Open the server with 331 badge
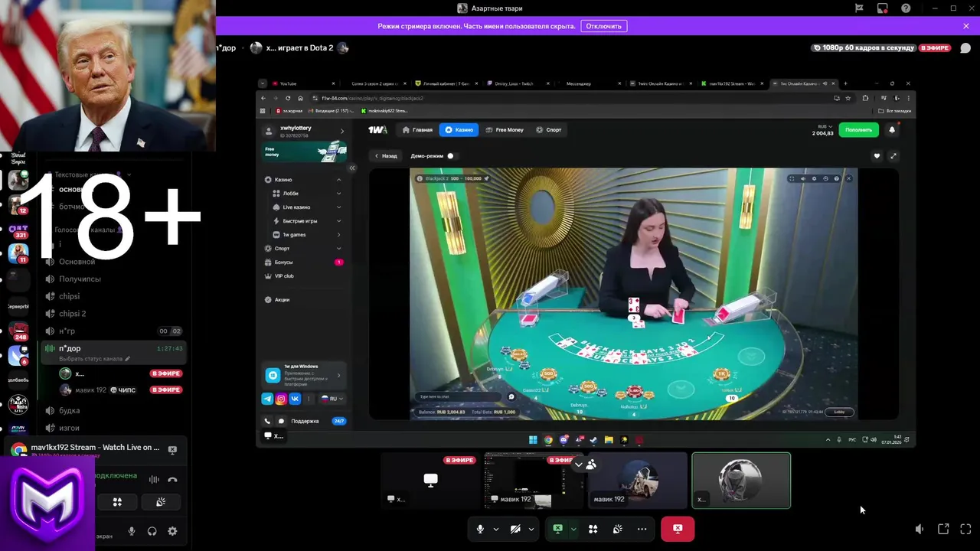 click(x=18, y=230)
